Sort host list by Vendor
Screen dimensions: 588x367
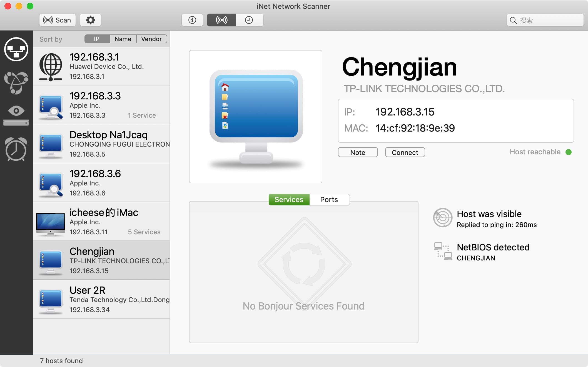[x=151, y=39]
